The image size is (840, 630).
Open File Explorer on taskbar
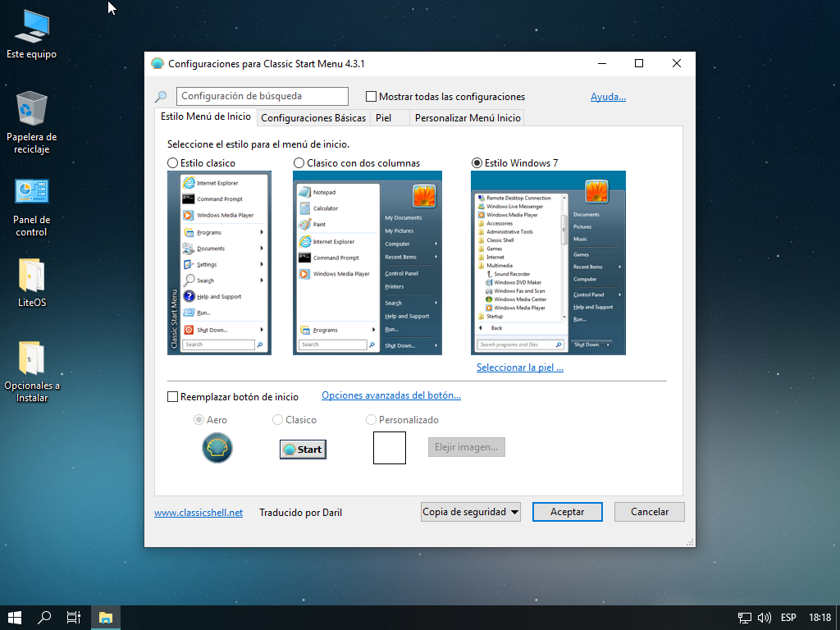coord(106,618)
